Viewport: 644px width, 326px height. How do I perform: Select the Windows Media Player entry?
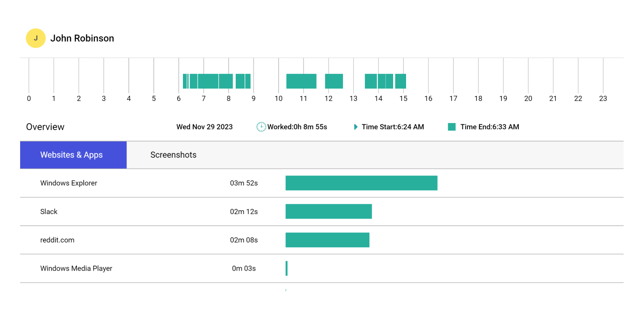click(x=76, y=268)
